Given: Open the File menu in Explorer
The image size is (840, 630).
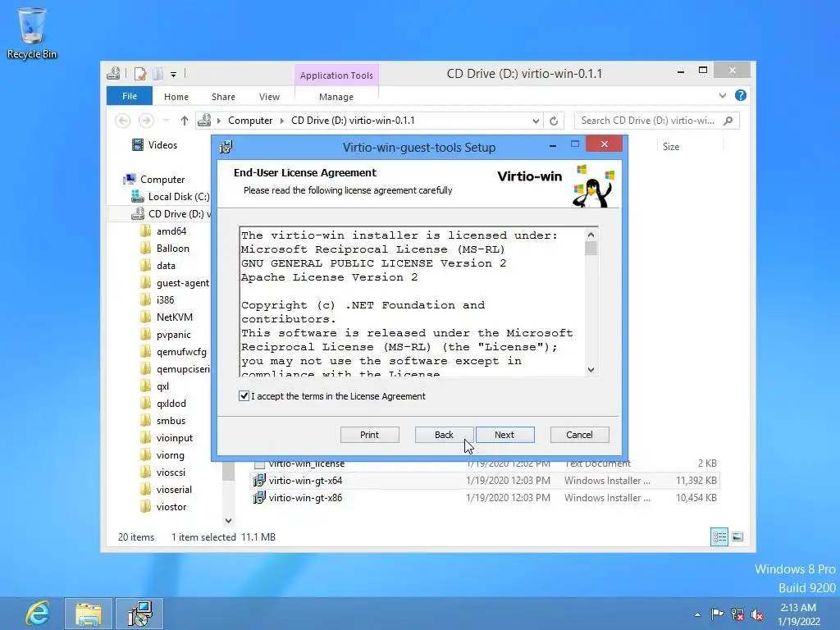Looking at the screenshot, I should (130, 96).
